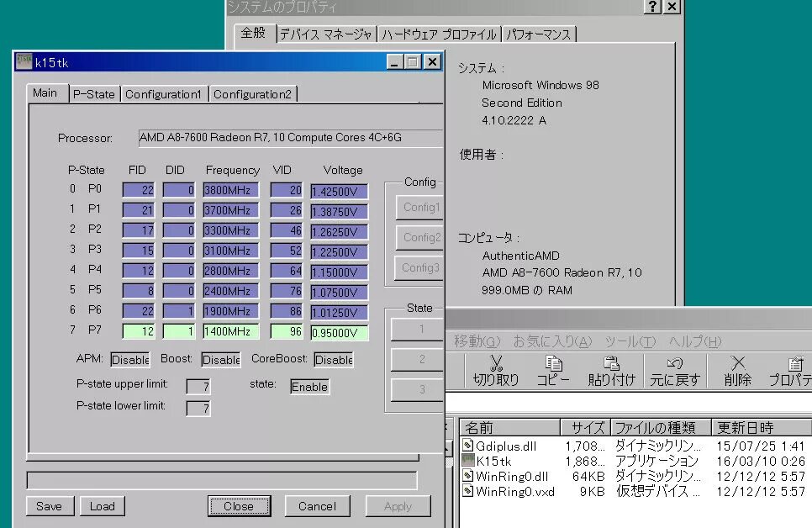Click the 名前 column header
The height and width of the screenshot is (528, 812).
[x=510, y=427]
